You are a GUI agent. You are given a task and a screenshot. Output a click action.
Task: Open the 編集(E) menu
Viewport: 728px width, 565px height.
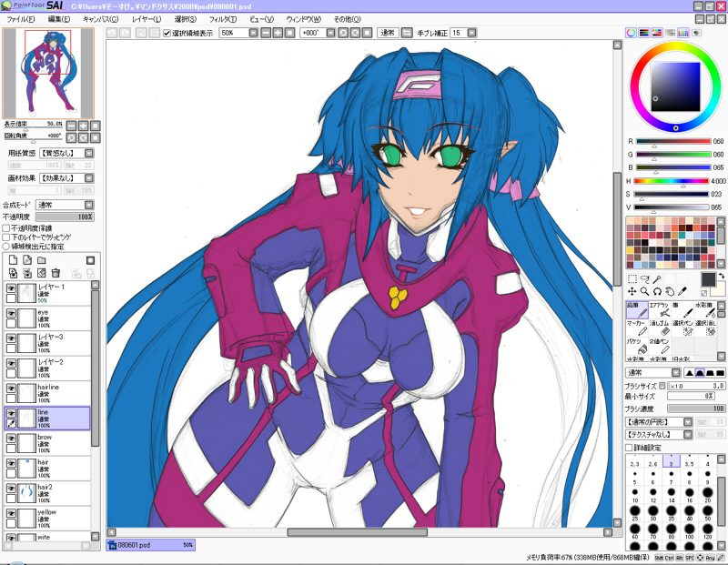pos(59,19)
